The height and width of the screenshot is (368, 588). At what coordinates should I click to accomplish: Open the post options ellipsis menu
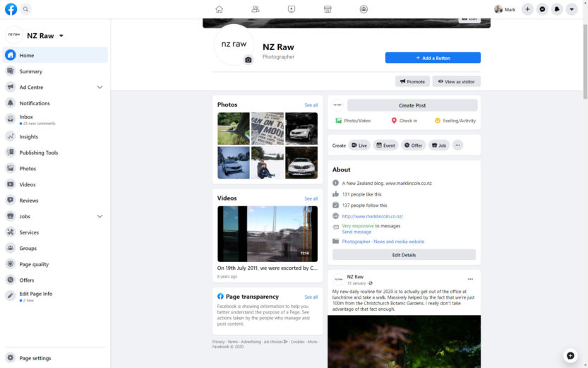tap(470, 279)
